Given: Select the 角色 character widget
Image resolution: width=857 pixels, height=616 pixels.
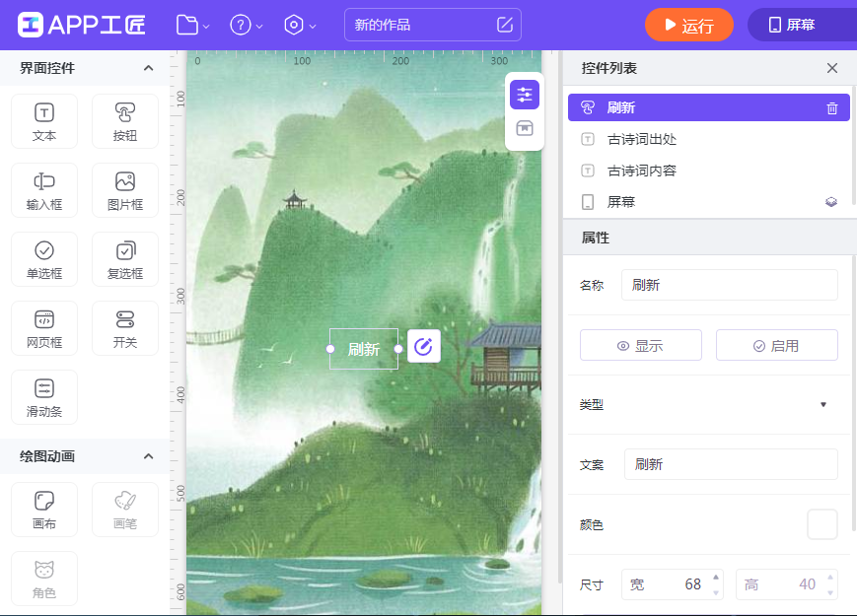Looking at the screenshot, I should [44, 579].
